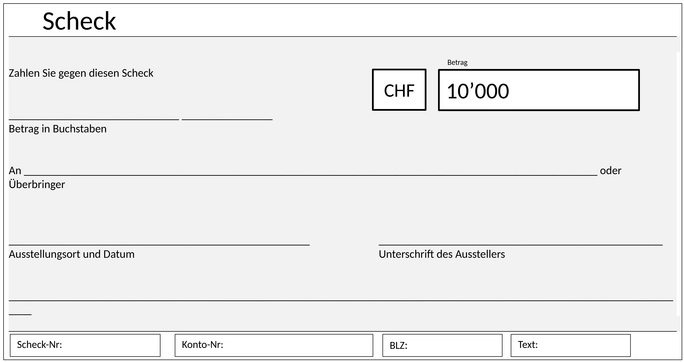Screen dimensions: 684x362
Task: Click the line above 'Betrag in Buchstaben'
Action: point(94,119)
